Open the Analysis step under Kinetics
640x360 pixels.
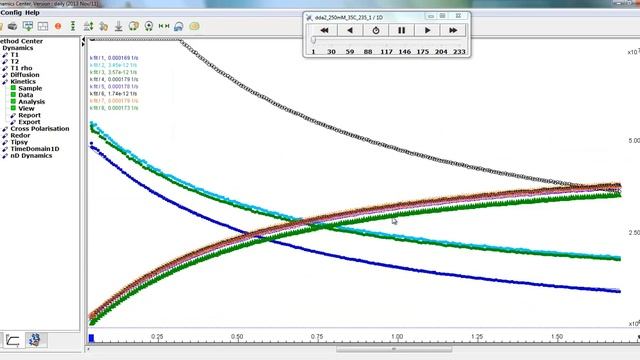click(x=31, y=102)
